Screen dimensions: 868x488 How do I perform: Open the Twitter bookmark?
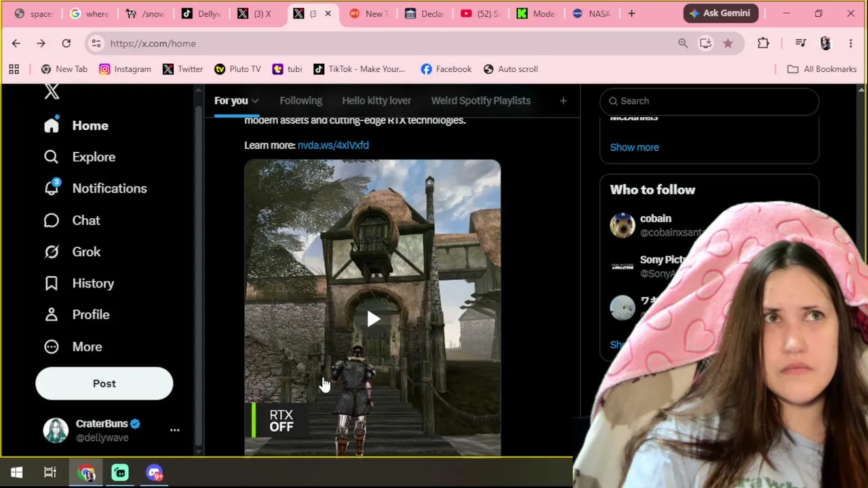[x=183, y=69]
